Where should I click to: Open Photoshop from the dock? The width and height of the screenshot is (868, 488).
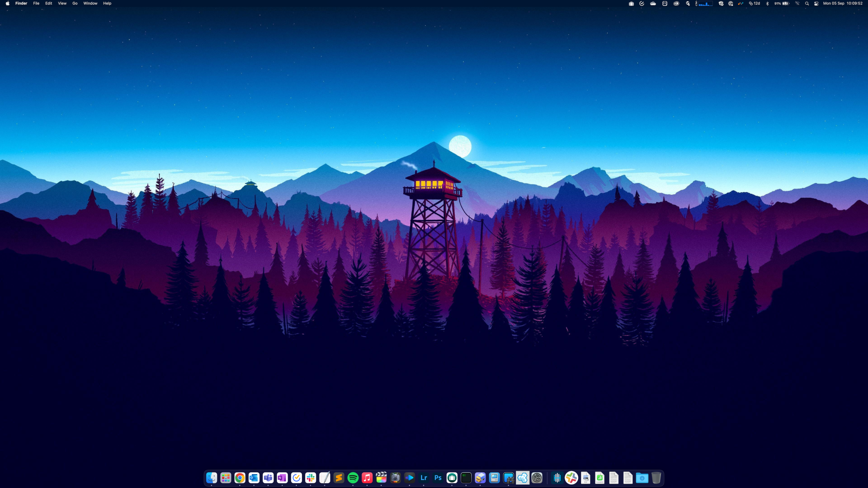click(438, 478)
